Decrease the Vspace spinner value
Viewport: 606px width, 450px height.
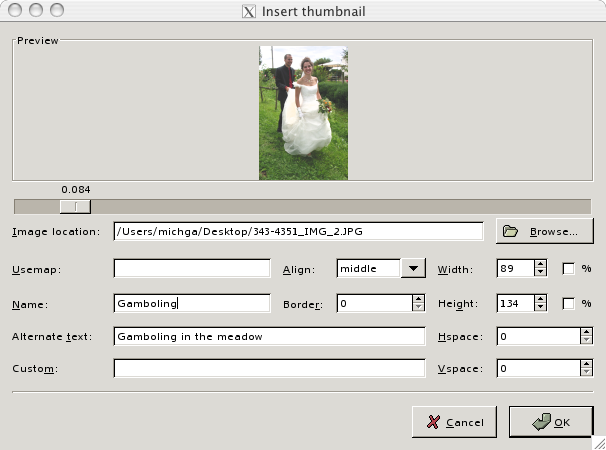point(585,373)
